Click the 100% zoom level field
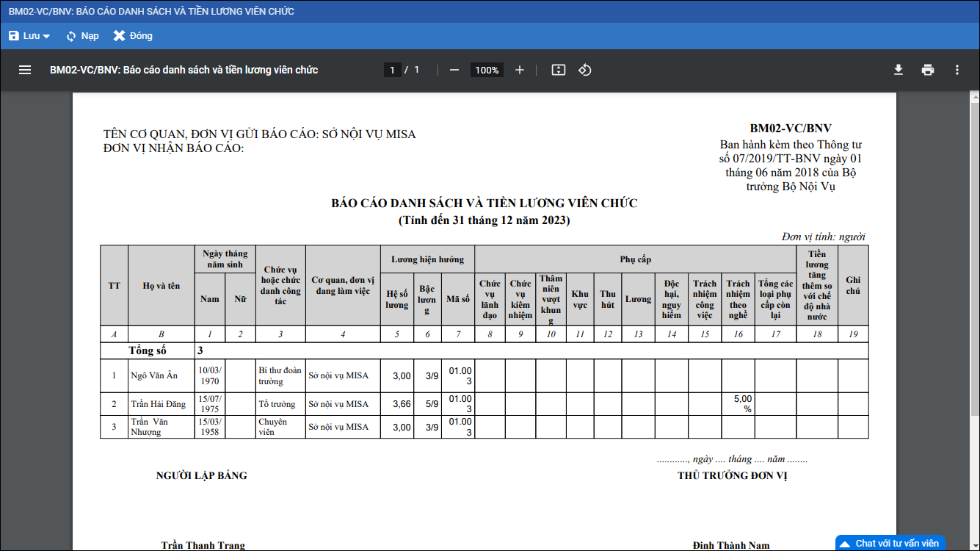The image size is (980, 551). point(487,70)
